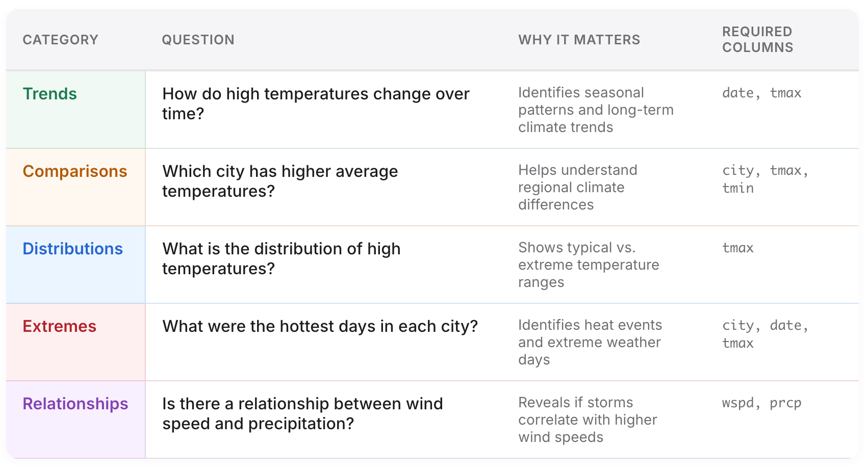Click 'Helps understand regional climate differences' text
This screenshot has height=471, width=868.
tap(577, 187)
